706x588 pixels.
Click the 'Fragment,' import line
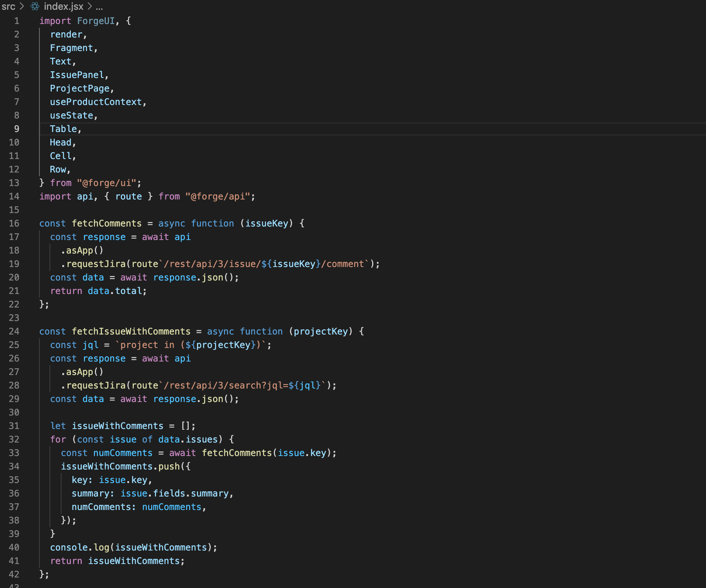pos(74,48)
